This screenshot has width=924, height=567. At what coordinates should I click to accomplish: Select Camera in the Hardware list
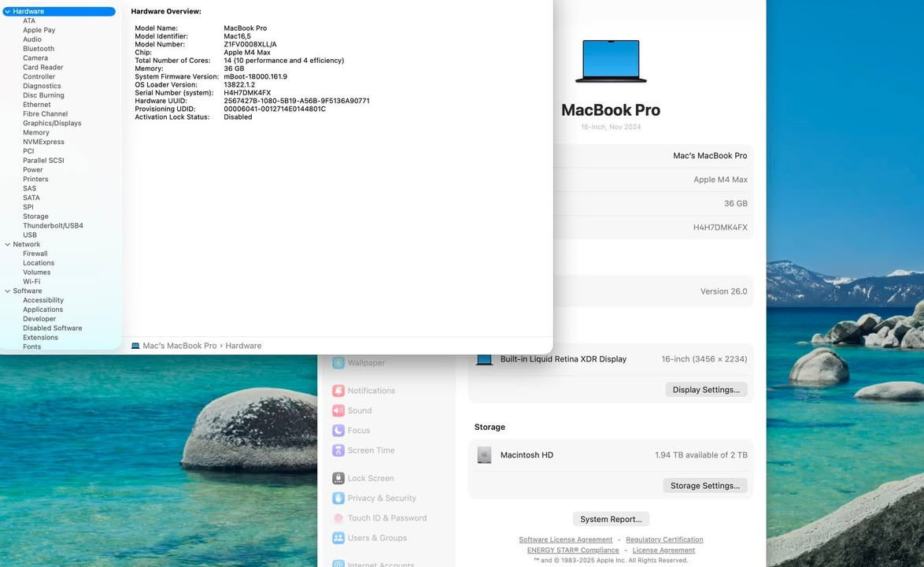pyautogui.click(x=35, y=57)
